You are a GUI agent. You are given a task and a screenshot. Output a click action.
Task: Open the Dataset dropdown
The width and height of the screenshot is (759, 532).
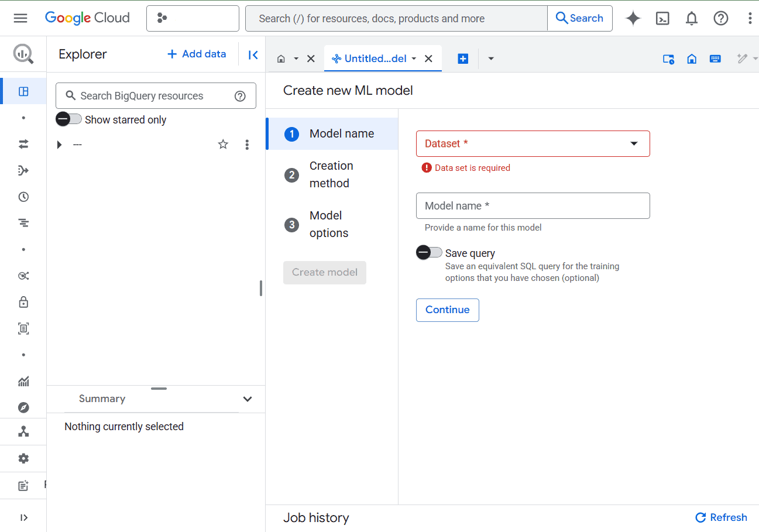(x=533, y=143)
